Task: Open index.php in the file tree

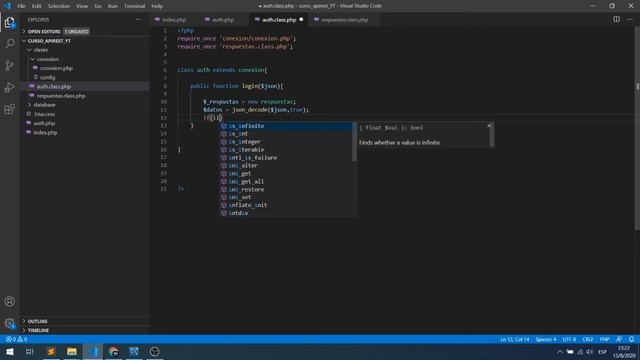Action: point(45,133)
